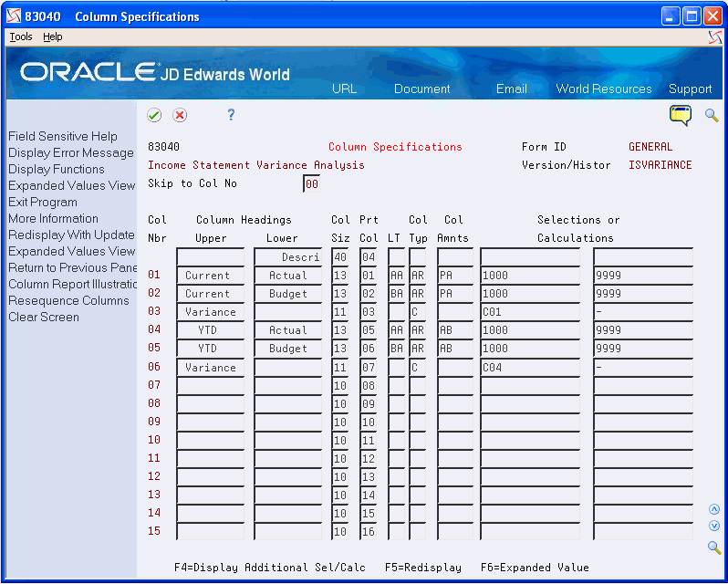Click the row number 12 label
Image resolution: width=728 pixels, height=584 pixels.
[154, 475]
